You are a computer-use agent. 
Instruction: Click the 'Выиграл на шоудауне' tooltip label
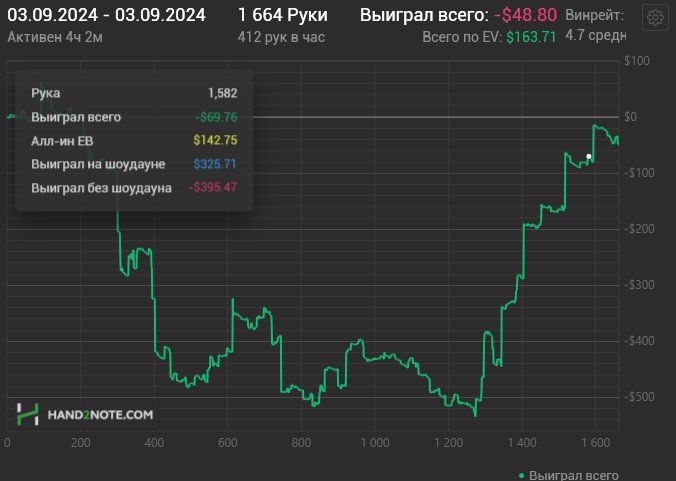98,164
